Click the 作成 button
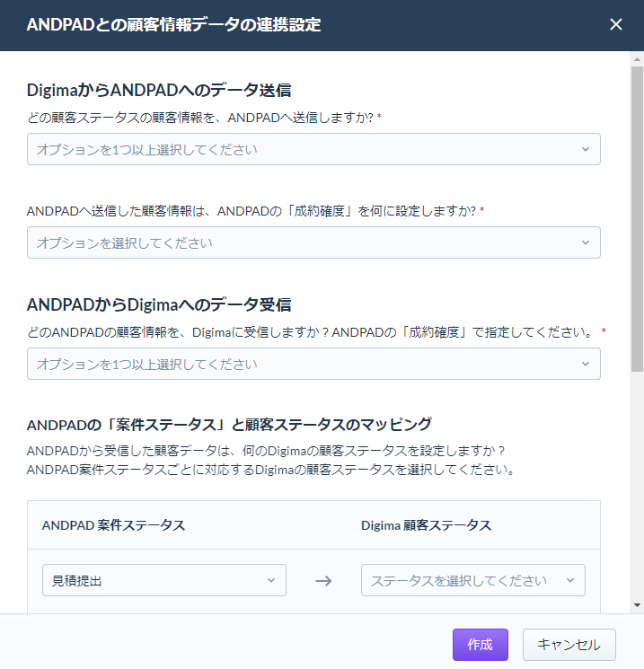Viewport: 644px width, 669px height. coord(481,644)
